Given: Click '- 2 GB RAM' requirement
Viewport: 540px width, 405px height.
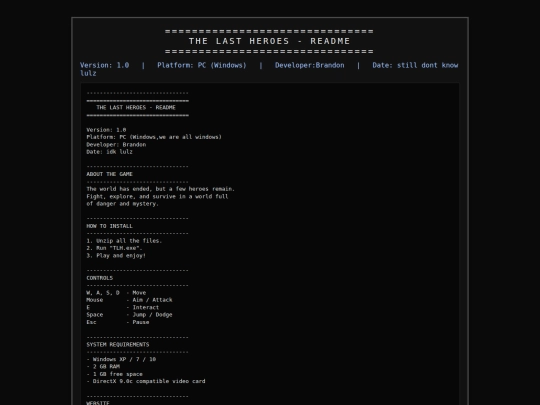Looking at the screenshot, I should tap(103, 367).
